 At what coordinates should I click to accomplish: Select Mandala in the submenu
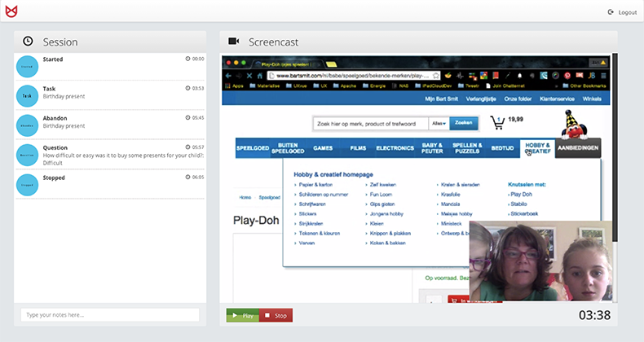(451, 204)
